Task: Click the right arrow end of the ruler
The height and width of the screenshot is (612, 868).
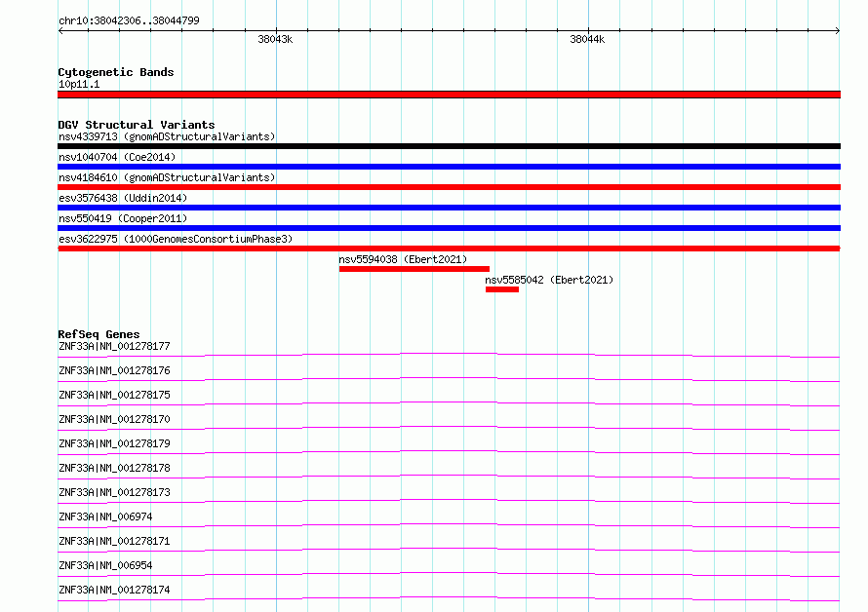Action: (x=838, y=30)
